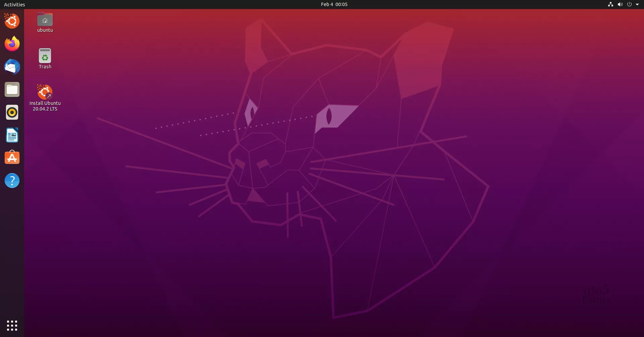Launch the Rhythmbox music player
This screenshot has width=644, height=337.
point(12,112)
